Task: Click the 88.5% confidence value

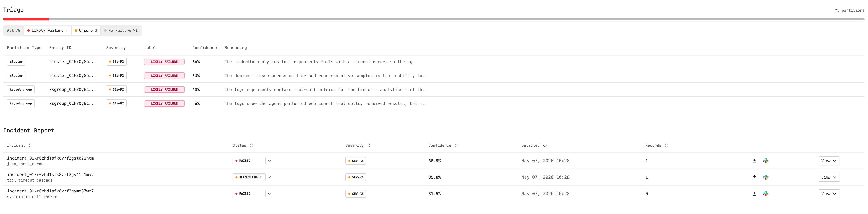Action: [435, 161]
